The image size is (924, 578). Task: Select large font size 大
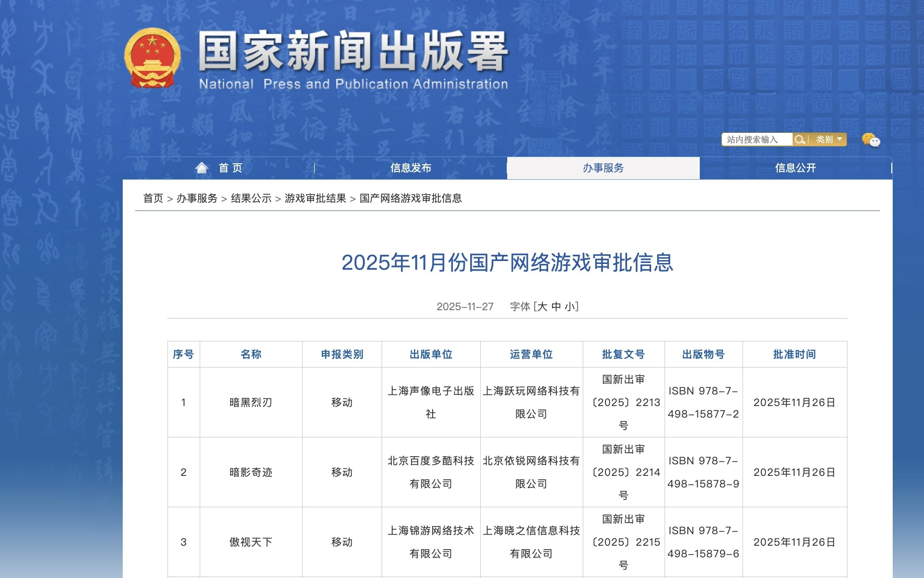(x=543, y=306)
